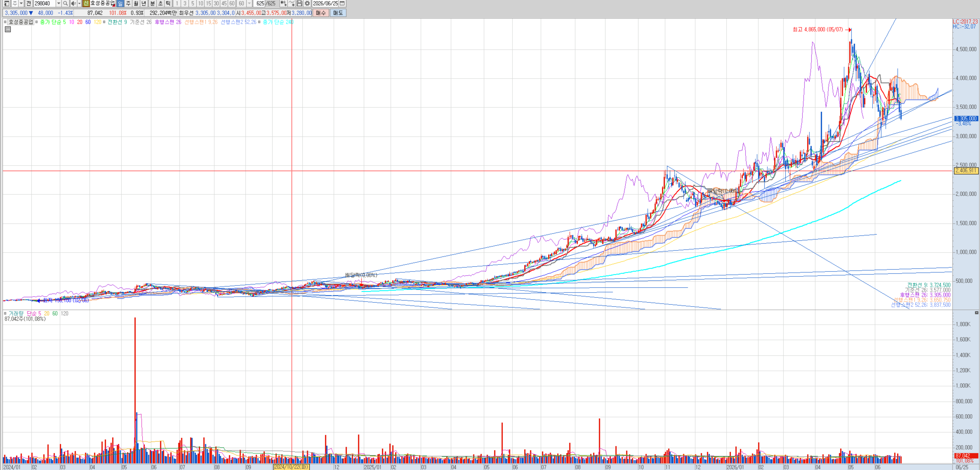Screen dimensions: 980x470
Task: Click the 전 button beside stock code
Action: [x=29, y=3]
